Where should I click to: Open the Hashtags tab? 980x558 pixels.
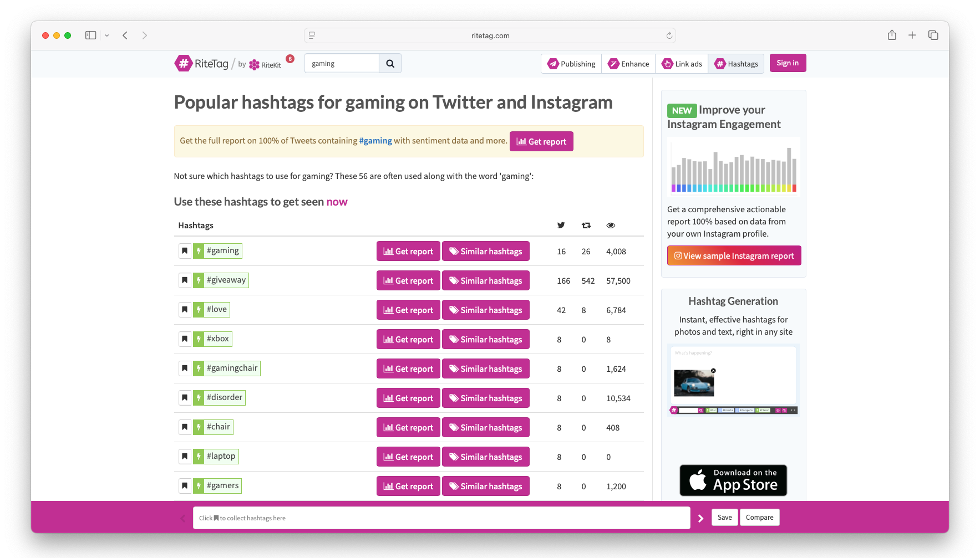736,64
